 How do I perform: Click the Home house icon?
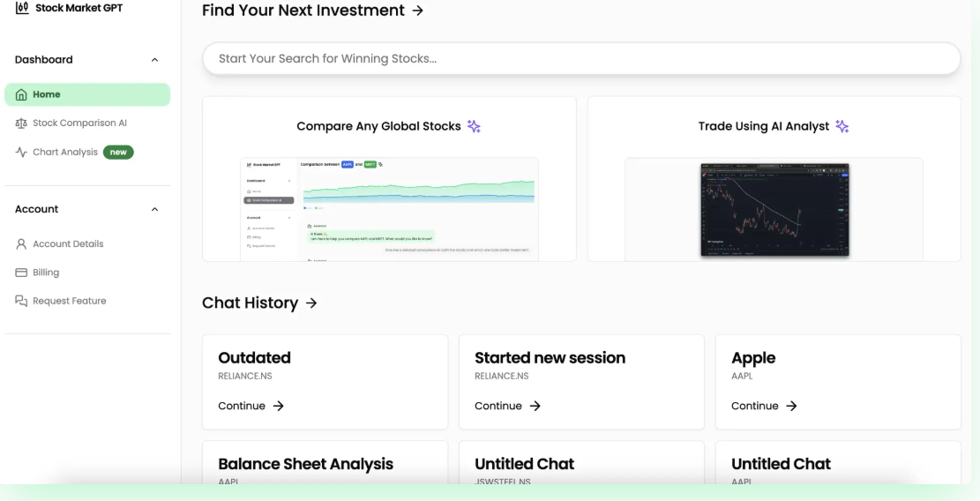[x=22, y=94]
